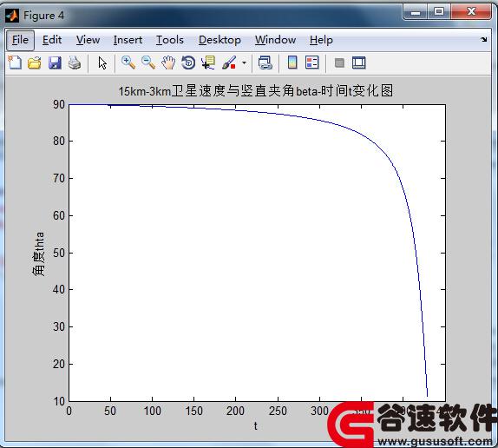The width and height of the screenshot is (498, 448).
Task: Print the figure using the printer icon
Action: (75, 63)
